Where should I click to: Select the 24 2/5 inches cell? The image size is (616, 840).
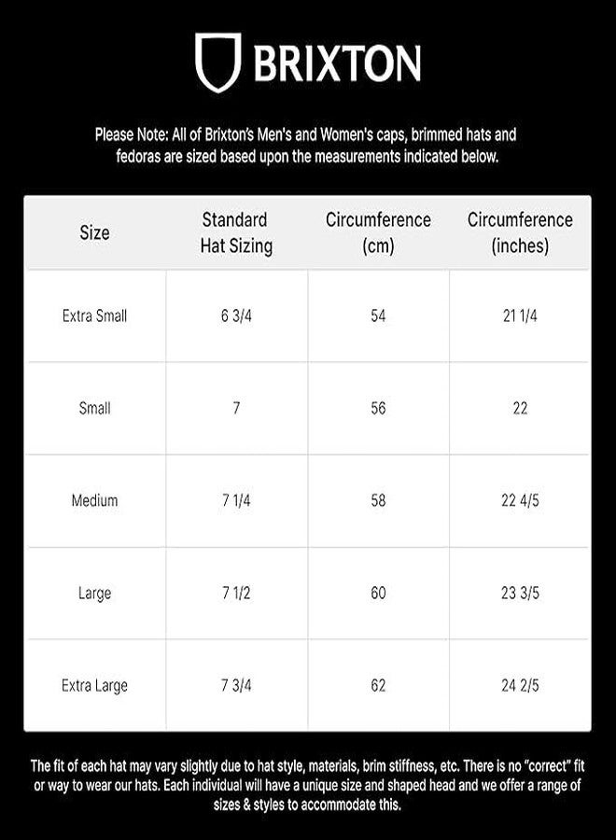click(520, 685)
